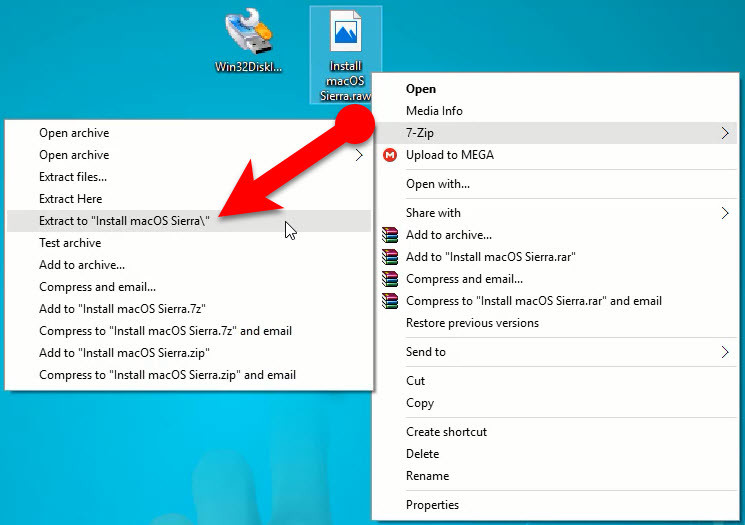
Task: Select Test archive
Action: (189, 243)
